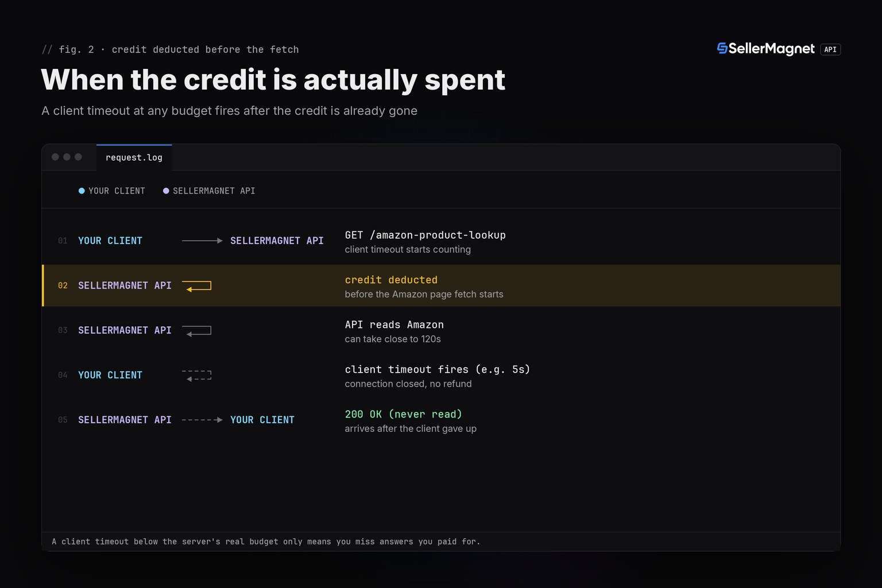This screenshot has height=588, width=882.
Task: Click the YOUR CLIENT label in row 04
Action: tap(110, 375)
